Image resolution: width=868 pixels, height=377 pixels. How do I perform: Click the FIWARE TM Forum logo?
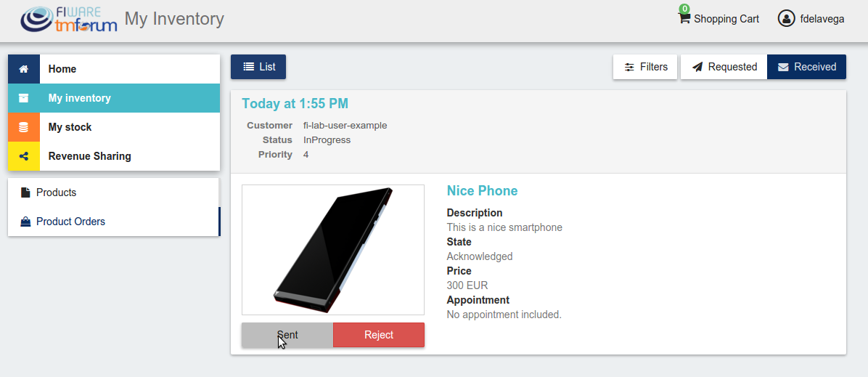click(x=69, y=20)
